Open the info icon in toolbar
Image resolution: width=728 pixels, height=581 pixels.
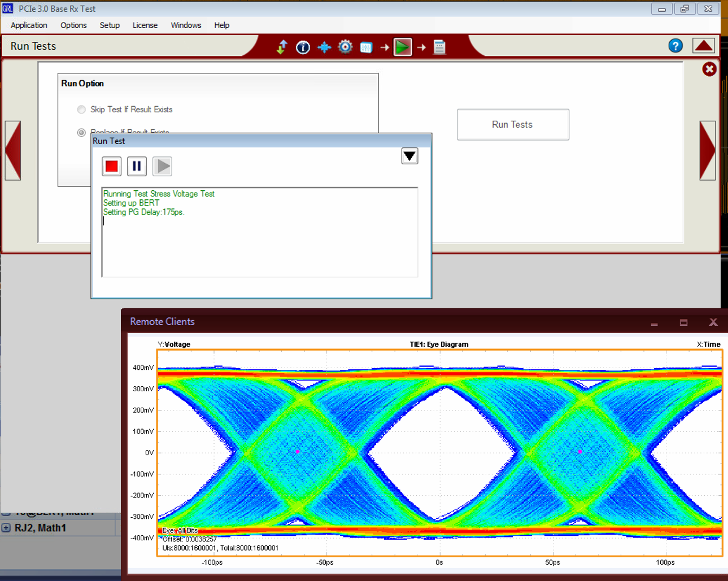pyautogui.click(x=303, y=47)
